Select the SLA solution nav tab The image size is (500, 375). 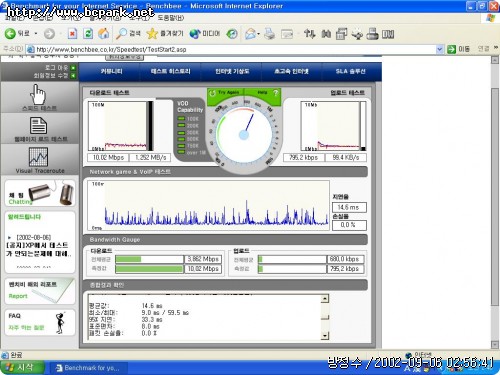350,71
